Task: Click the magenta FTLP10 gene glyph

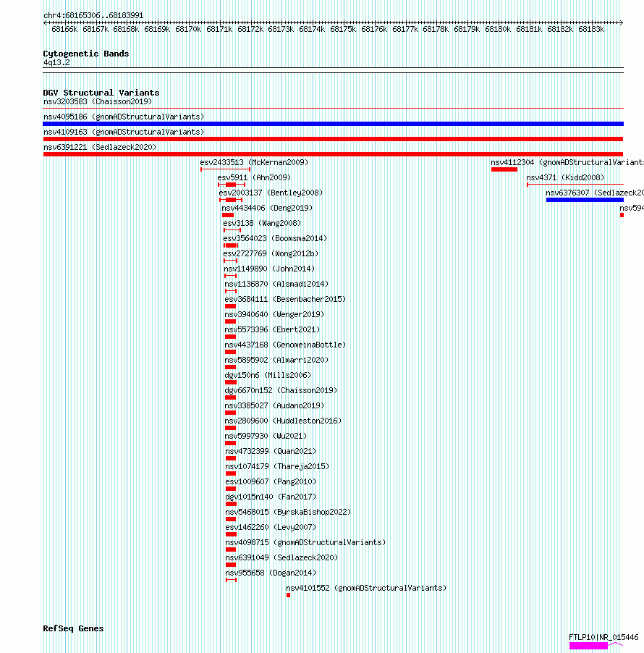Action: [x=588, y=646]
